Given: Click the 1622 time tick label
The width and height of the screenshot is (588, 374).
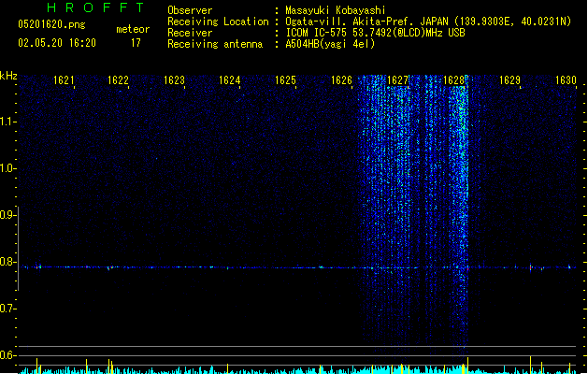Looking at the screenshot, I should [118, 80].
